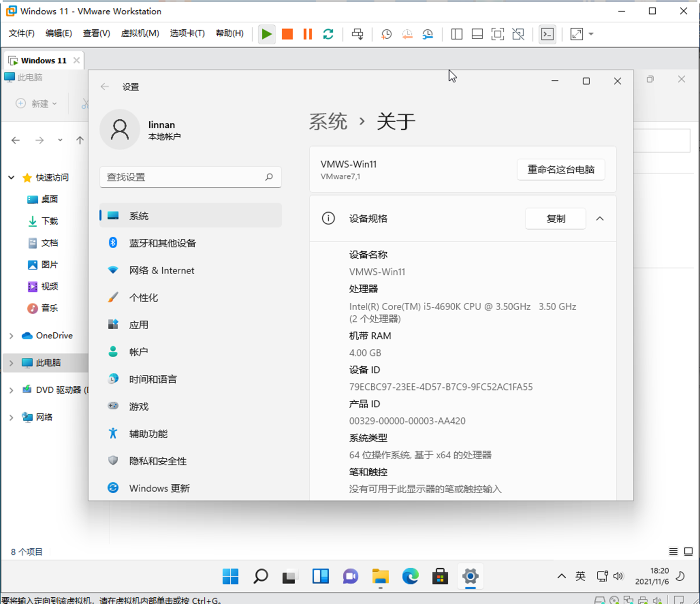Image resolution: width=700 pixels, height=604 pixels.
Task: Open taskbar Search icon
Action: click(x=260, y=576)
